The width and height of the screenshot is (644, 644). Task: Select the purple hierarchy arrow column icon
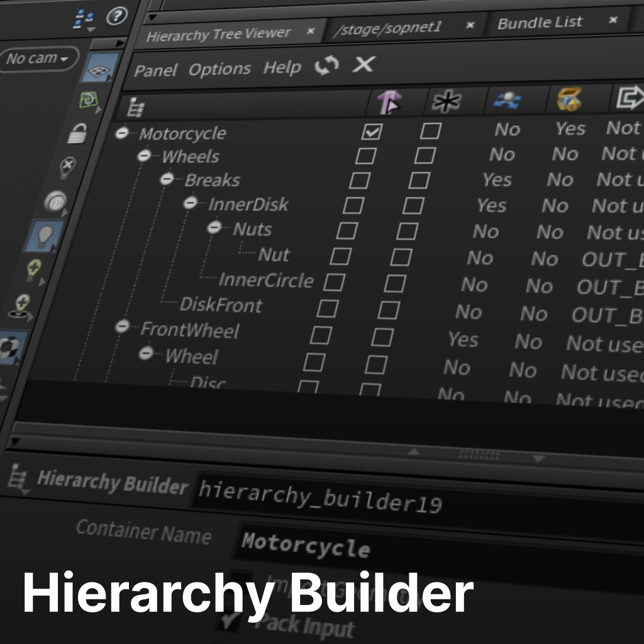point(389,101)
